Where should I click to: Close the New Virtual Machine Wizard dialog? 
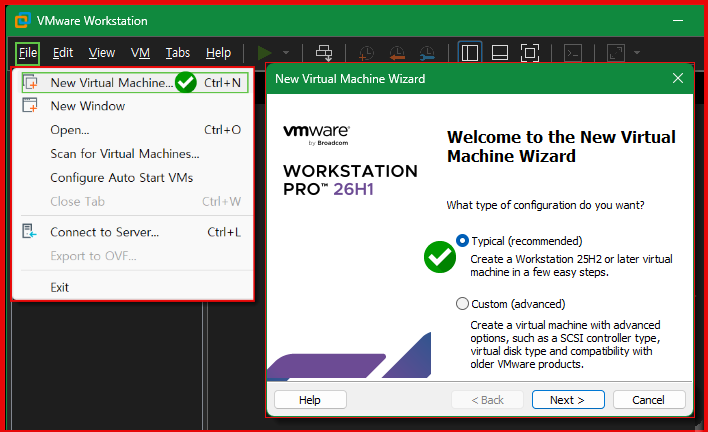point(677,79)
